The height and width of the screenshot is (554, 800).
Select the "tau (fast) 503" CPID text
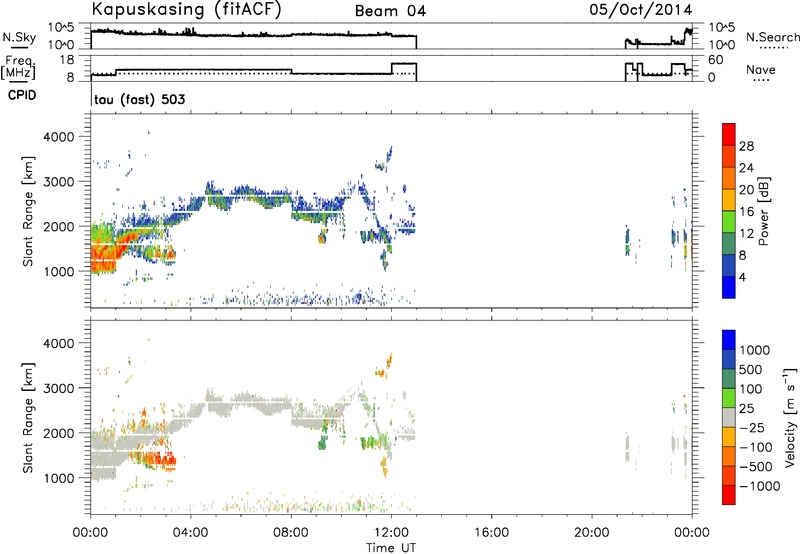[x=140, y=99]
